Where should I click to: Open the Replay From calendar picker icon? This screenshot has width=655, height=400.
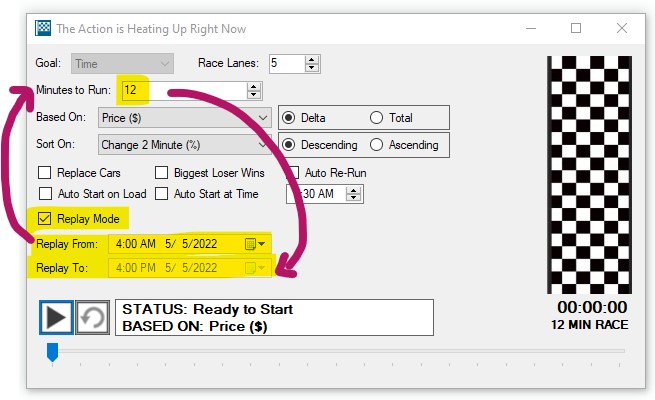250,243
